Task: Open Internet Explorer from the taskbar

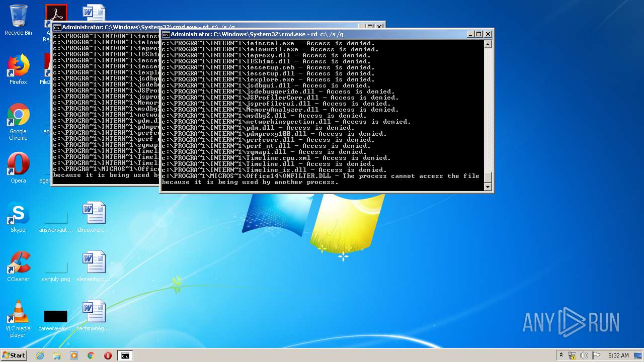Action: (40, 355)
